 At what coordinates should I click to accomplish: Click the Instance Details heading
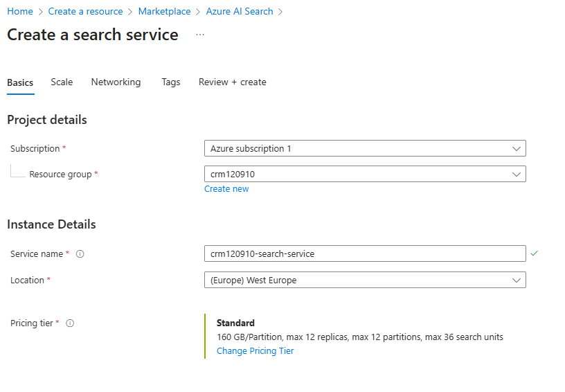51,224
